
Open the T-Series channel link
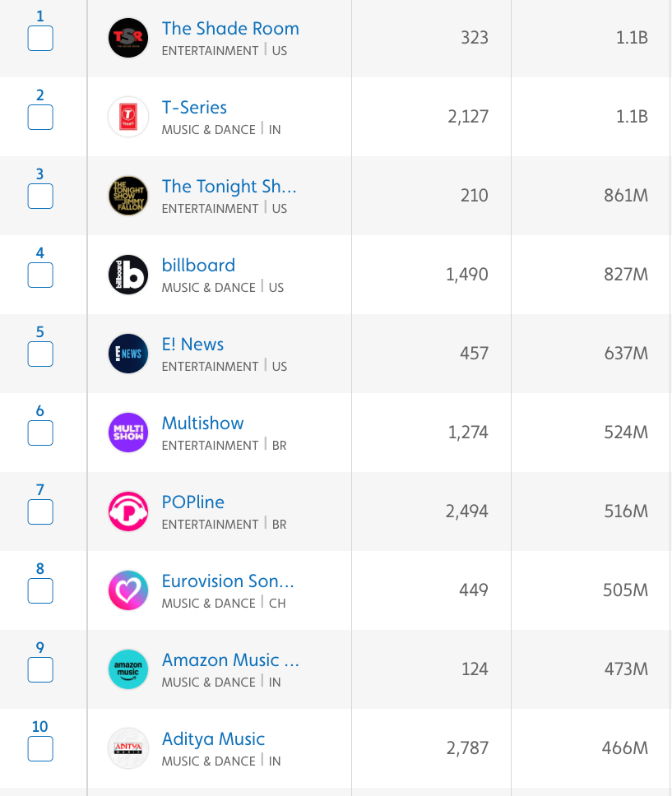(x=194, y=108)
